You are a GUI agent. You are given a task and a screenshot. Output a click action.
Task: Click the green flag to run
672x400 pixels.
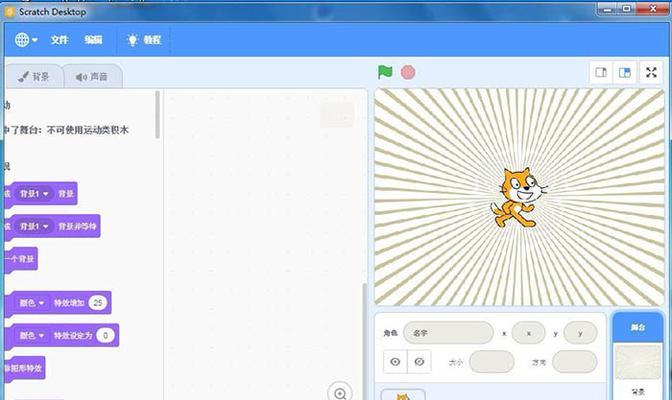point(385,72)
